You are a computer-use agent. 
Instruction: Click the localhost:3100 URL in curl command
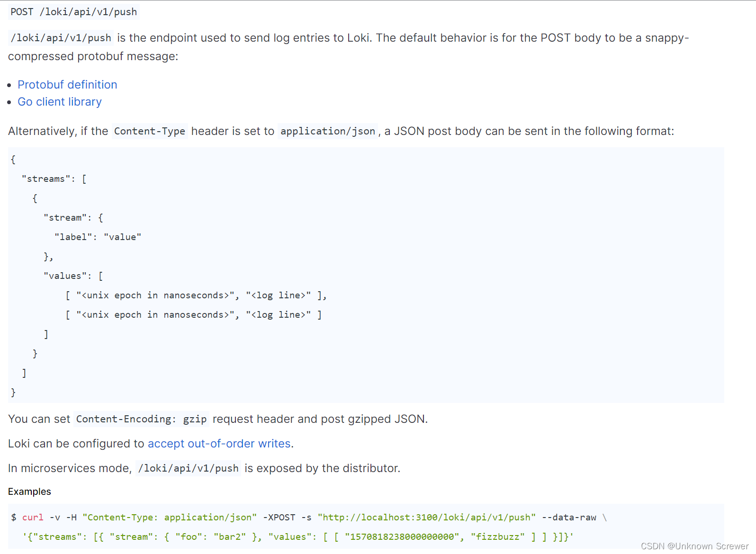427,518
